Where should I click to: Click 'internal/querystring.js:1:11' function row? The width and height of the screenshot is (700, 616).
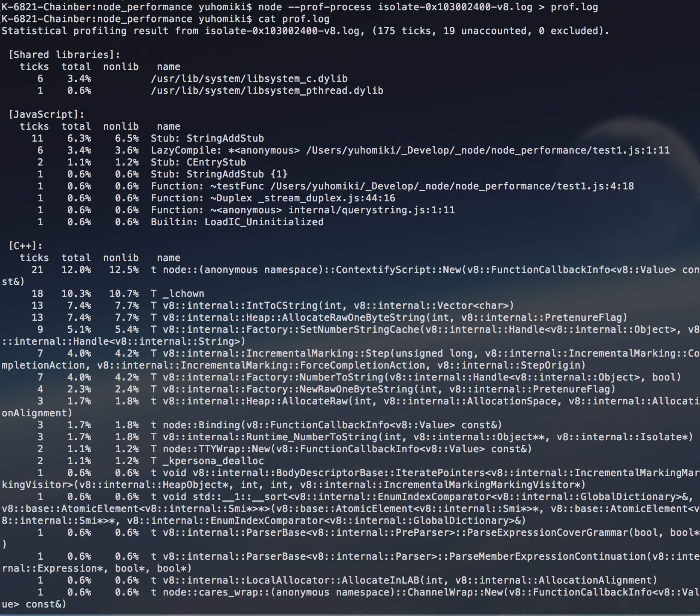click(x=246, y=210)
